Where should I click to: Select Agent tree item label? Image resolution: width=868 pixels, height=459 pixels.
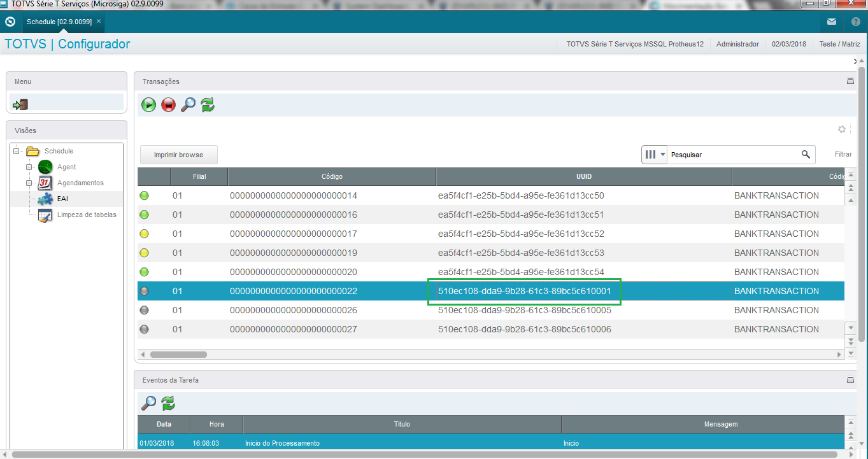coord(66,167)
